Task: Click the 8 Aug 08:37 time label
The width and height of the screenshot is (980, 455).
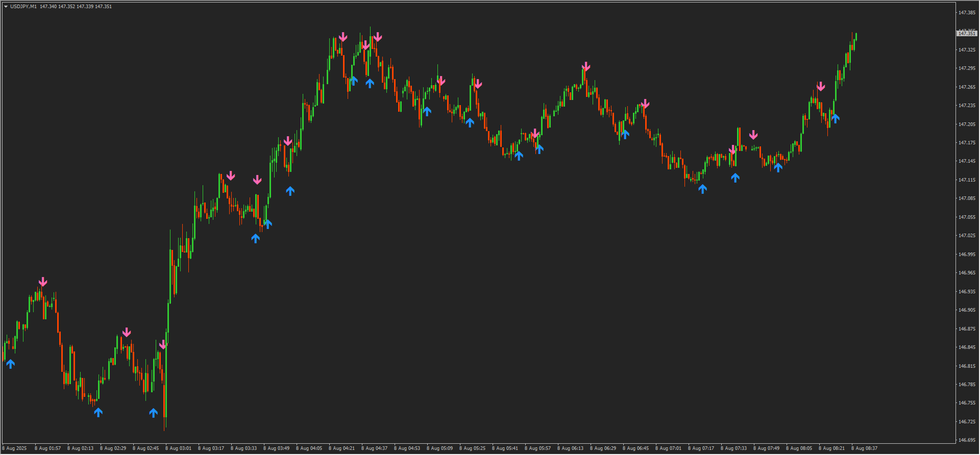Action: coord(864,449)
